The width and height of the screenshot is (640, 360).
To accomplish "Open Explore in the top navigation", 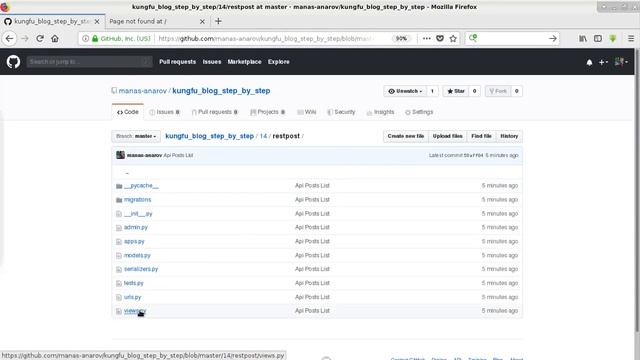I will [x=279, y=62].
